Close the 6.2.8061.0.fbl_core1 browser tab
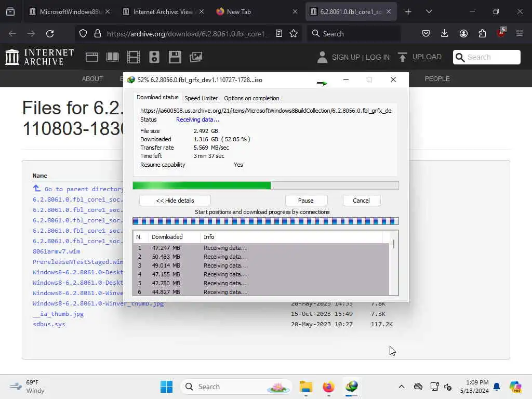The image size is (532, 399). 389,11
